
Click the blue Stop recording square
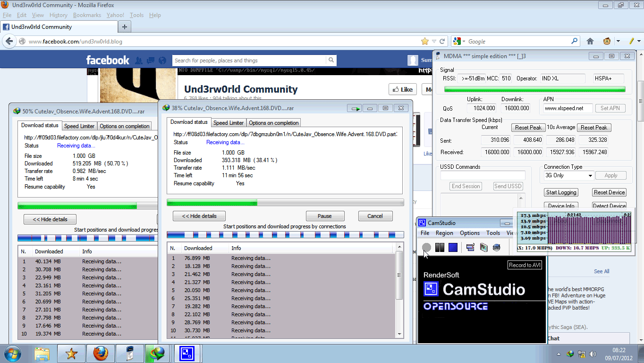click(x=453, y=247)
